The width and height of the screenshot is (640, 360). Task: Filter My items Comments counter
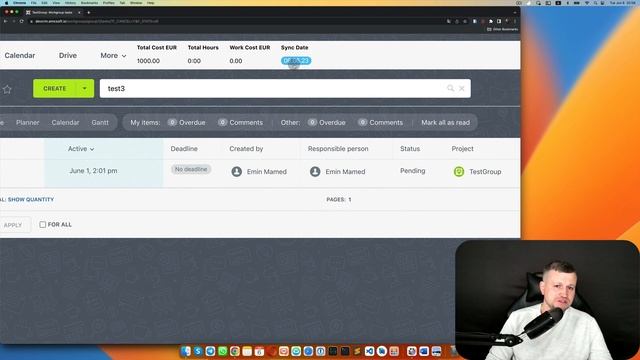point(240,122)
